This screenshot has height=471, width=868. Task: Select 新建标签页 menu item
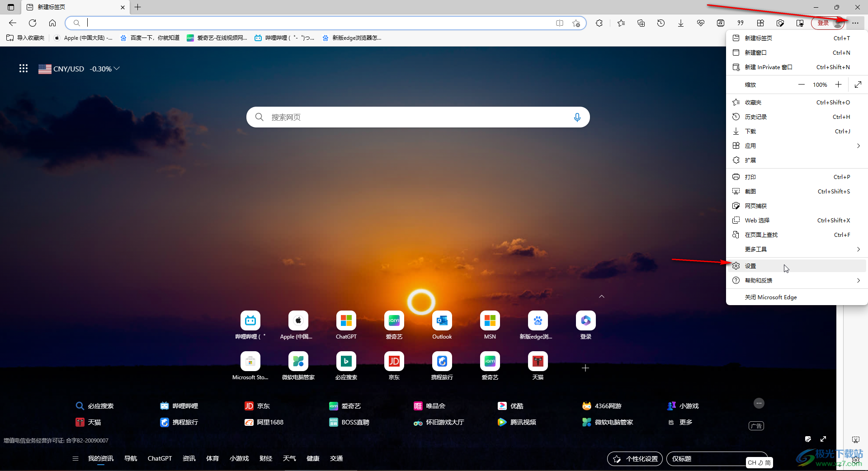pos(797,38)
